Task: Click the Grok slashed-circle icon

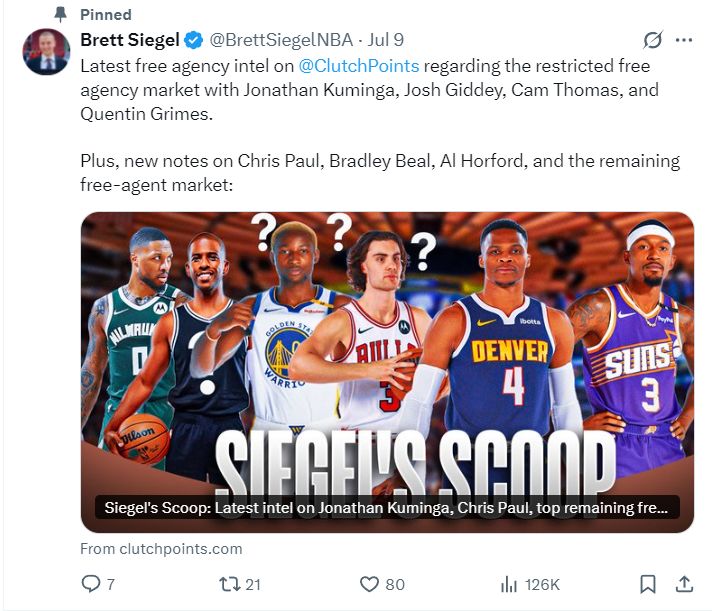Action: pos(653,40)
